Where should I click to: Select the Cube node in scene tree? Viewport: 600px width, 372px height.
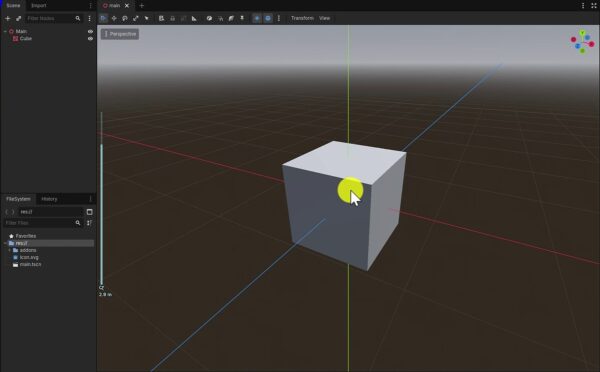(x=26, y=39)
